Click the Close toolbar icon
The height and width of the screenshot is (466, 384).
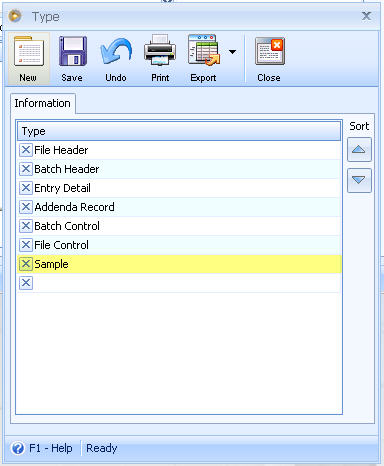tap(269, 58)
